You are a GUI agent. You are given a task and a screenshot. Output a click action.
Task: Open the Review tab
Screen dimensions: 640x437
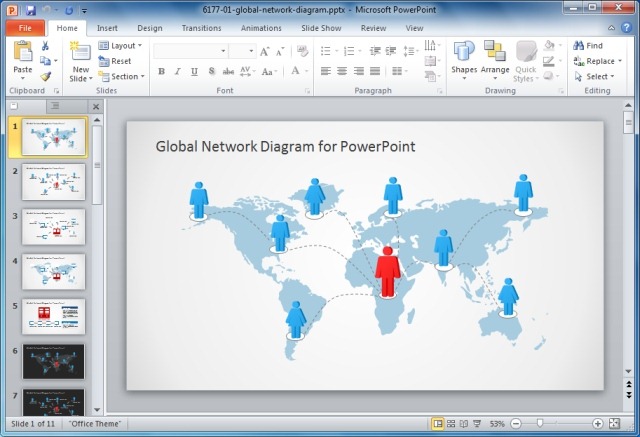(373, 28)
